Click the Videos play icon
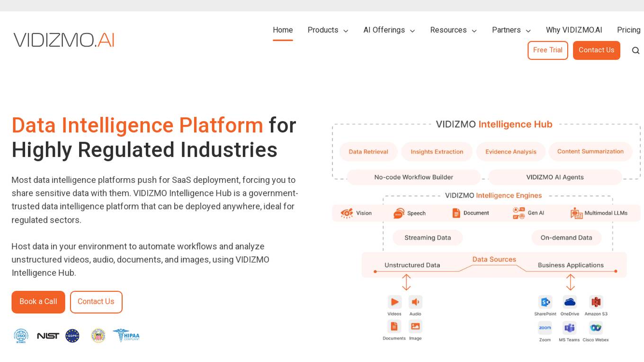Viewport: 644px width, 362px height. (394, 302)
